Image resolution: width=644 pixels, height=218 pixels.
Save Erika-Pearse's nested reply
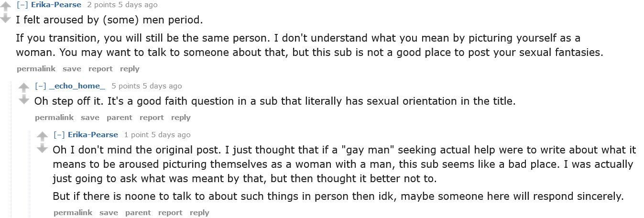(x=109, y=213)
